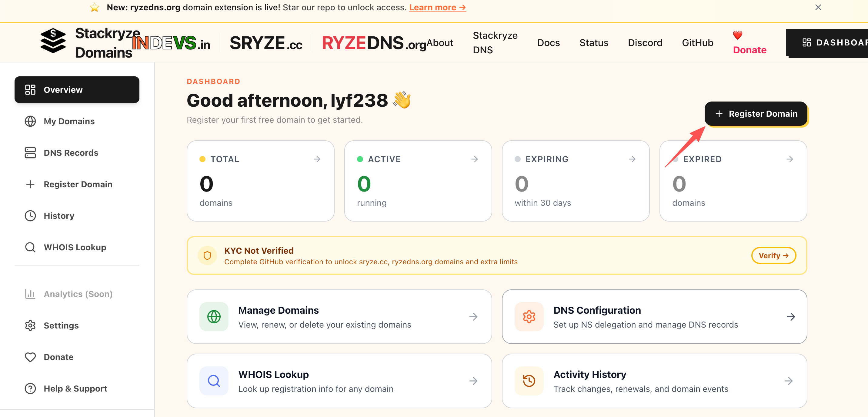Open the Activity History card title
The height and width of the screenshot is (417, 868).
(590, 375)
